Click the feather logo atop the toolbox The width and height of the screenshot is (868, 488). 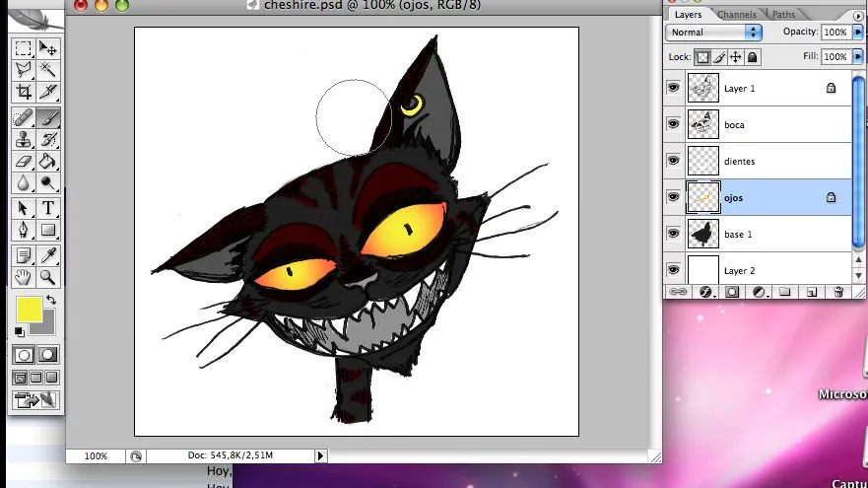tap(34, 19)
